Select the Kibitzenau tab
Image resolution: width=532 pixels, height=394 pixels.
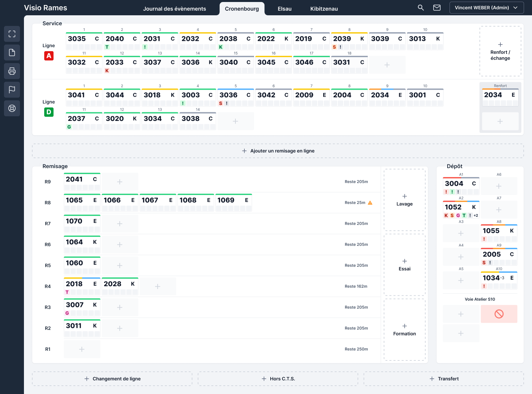coord(324,9)
